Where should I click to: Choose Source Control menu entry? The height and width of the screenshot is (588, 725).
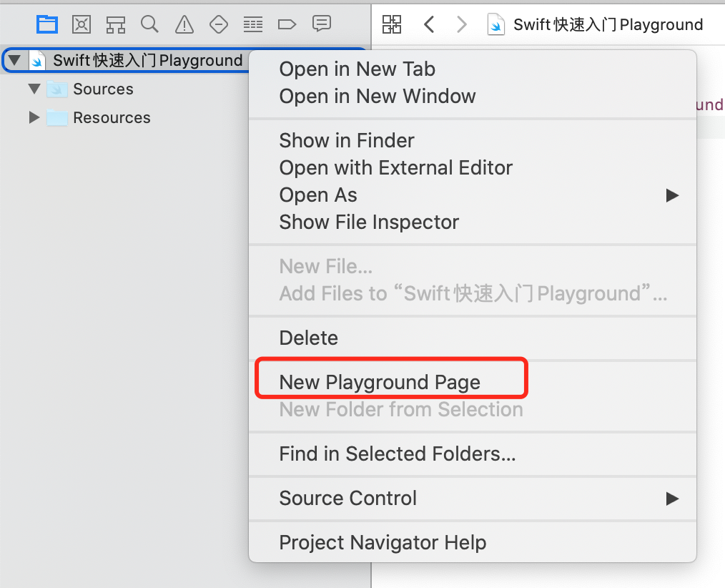(x=347, y=499)
